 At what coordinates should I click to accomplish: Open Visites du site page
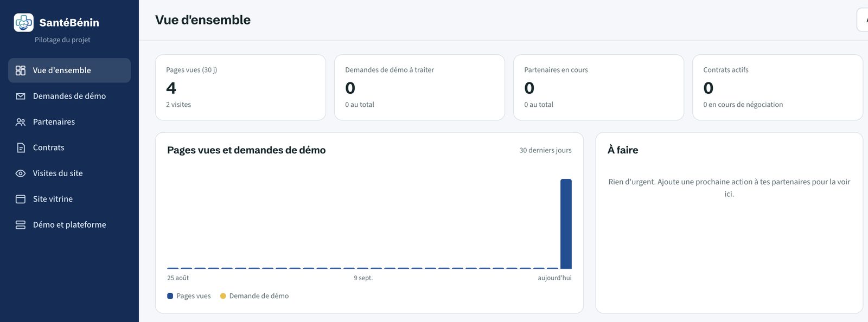[x=69, y=173]
